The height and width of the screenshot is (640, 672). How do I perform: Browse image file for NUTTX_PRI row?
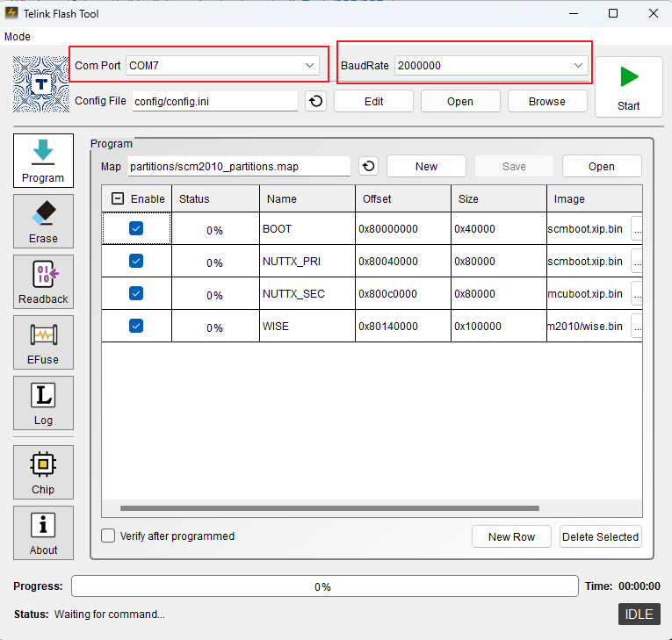[637, 262]
